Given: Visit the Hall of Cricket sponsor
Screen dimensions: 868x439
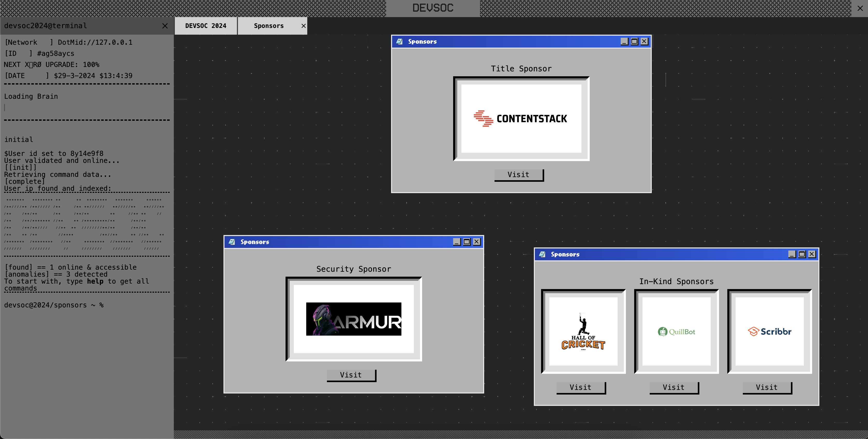Looking at the screenshot, I should tap(581, 388).
